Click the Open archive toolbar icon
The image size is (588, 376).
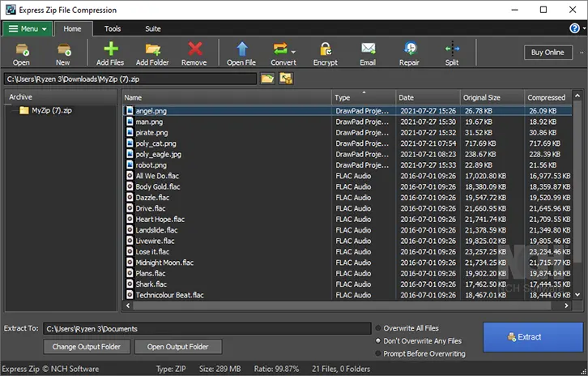point(22,50)
